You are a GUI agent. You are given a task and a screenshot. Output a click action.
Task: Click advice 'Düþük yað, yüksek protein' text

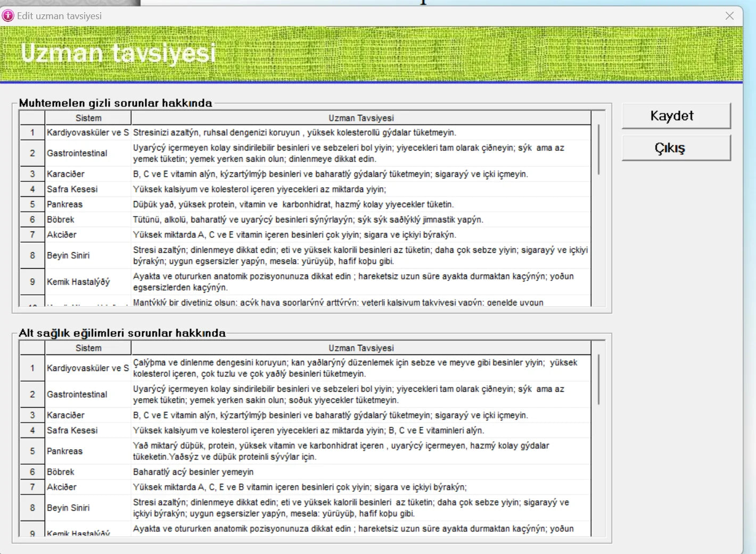click(x=361, y=204)
